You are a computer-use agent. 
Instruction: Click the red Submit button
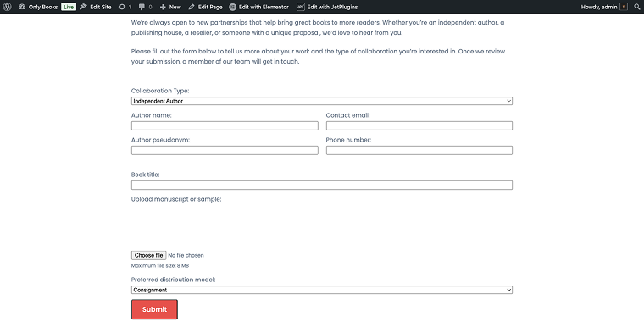pos(154,309)
